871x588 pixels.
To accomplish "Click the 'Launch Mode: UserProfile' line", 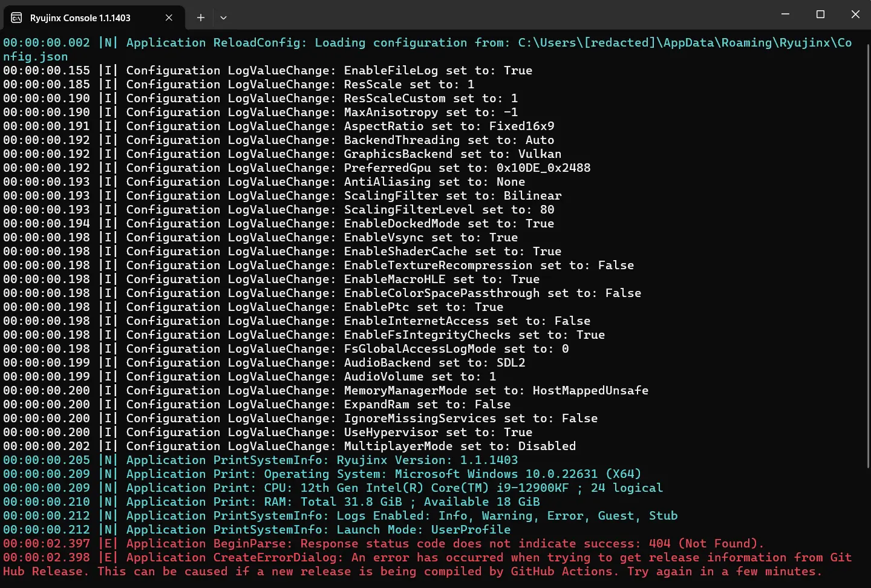I will tap(257, 529).
